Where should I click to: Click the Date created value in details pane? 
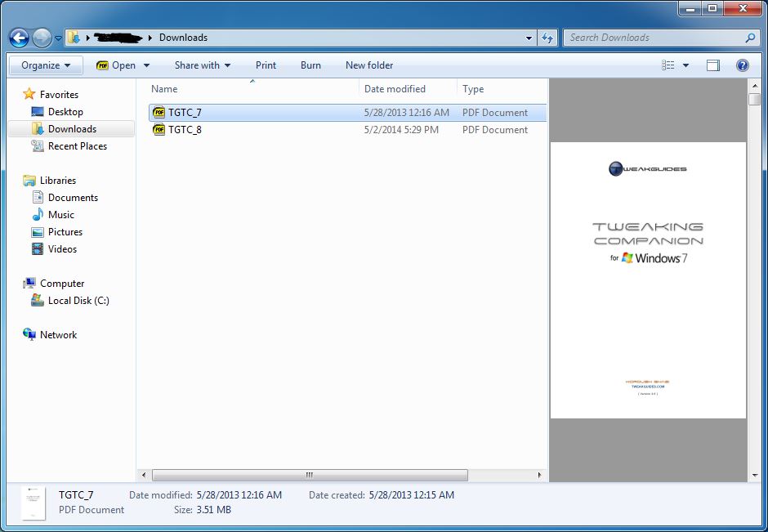coord(412,494)
